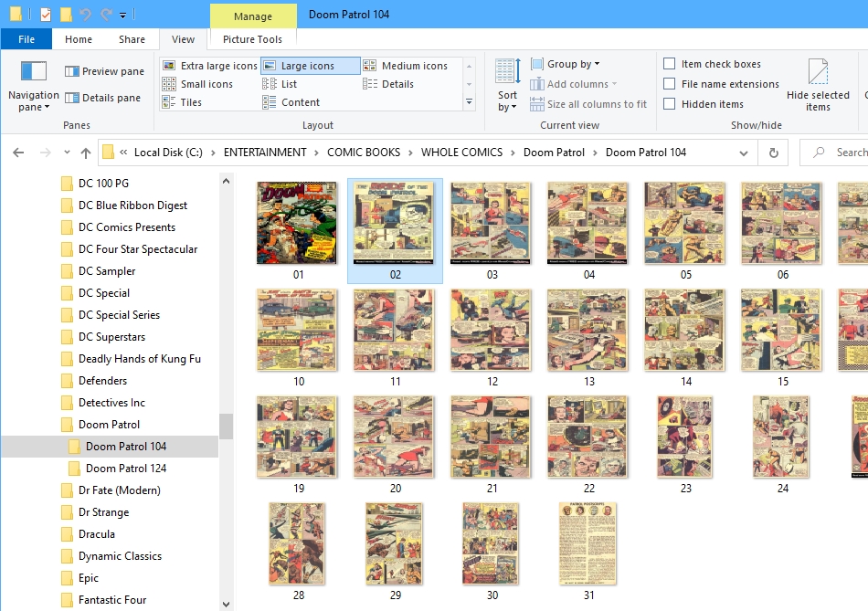Open the Group by dropdown
Viewport: 868px width, 611px height.
566,64
